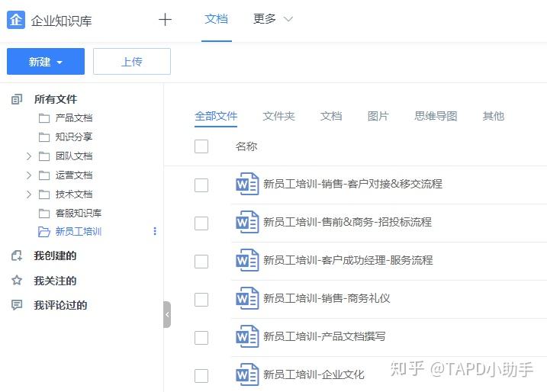This screenshot has width=547, height=392.
Task: Click the 企业知识库 title text
Action: coord(61,21)
